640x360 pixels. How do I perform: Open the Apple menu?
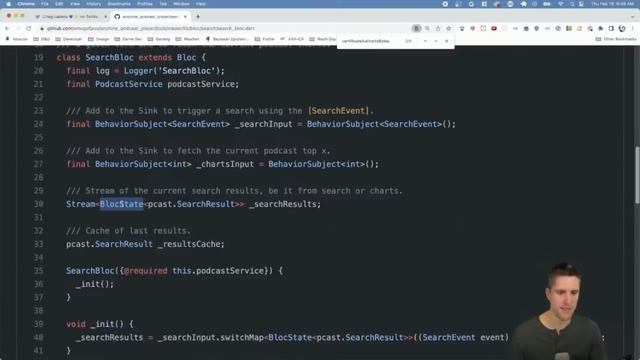9,4
